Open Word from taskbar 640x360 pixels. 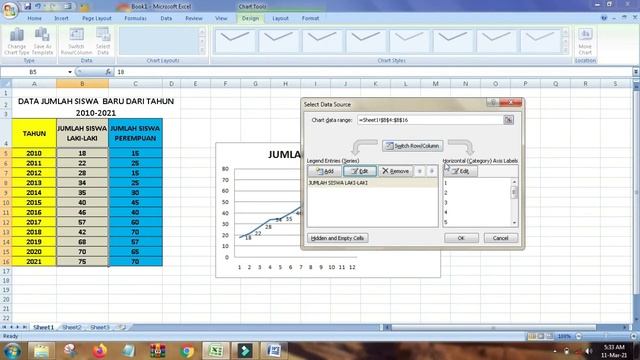point(274,351)
